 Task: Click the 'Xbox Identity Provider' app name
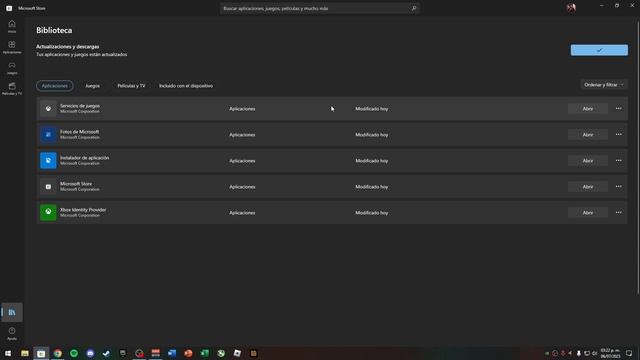click(x=83, y=210)
